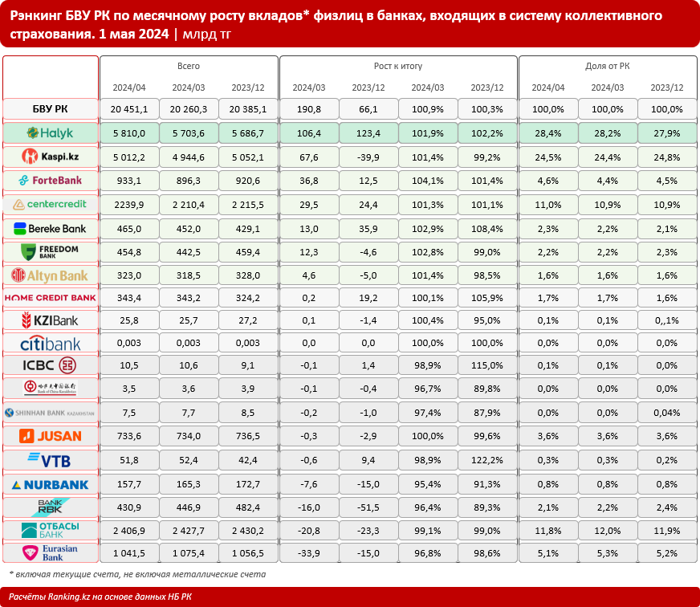Click Kaspi's "5 012,2" value

(x=129, y=157)
